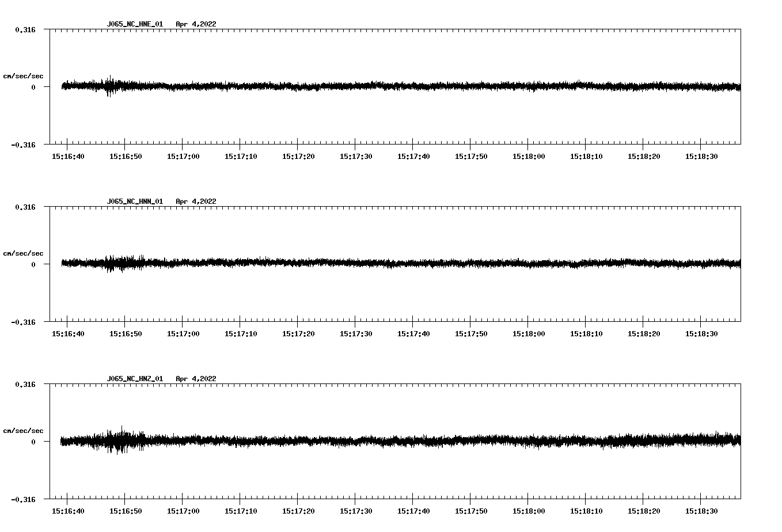Click the -0.316 lower limit on HNN plot
The height and width of the screenshot is (532, 782).
click(x=24, y=322)
